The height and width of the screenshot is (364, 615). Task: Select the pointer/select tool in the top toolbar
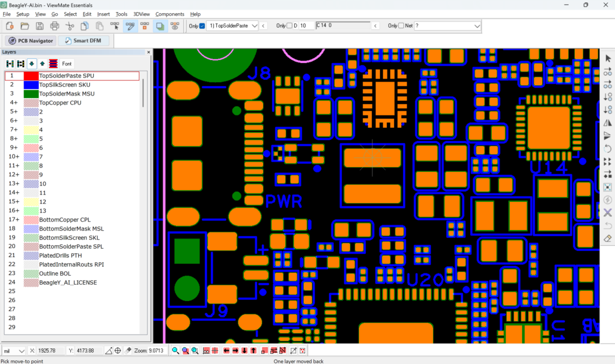tap(114, 26)
